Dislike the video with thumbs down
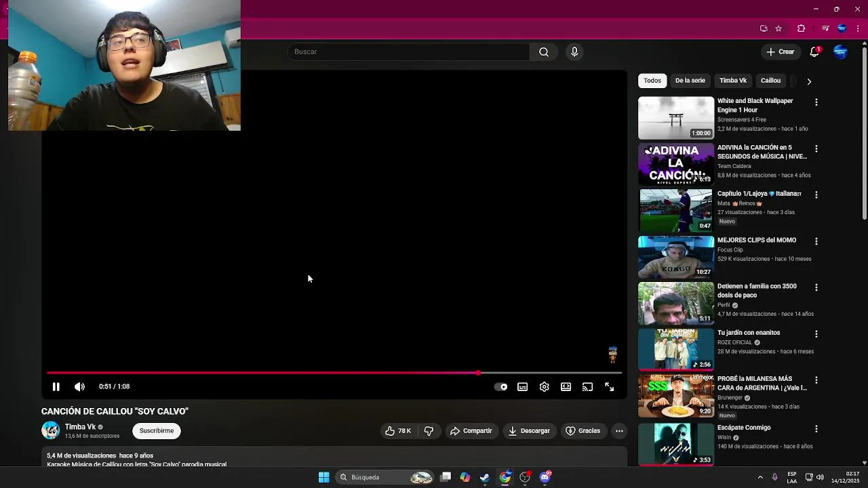 tap(429, 430)
